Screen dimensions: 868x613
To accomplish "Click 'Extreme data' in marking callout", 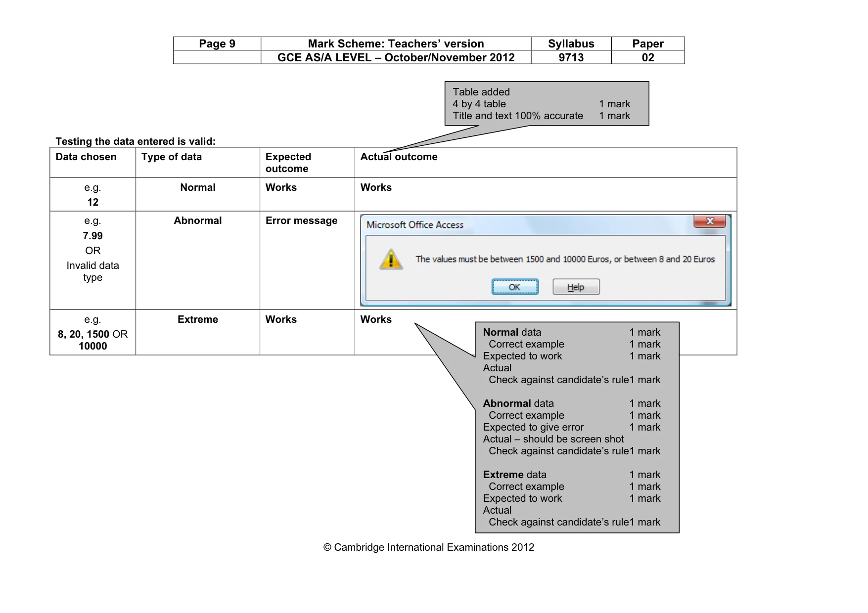I will (515, 475).
